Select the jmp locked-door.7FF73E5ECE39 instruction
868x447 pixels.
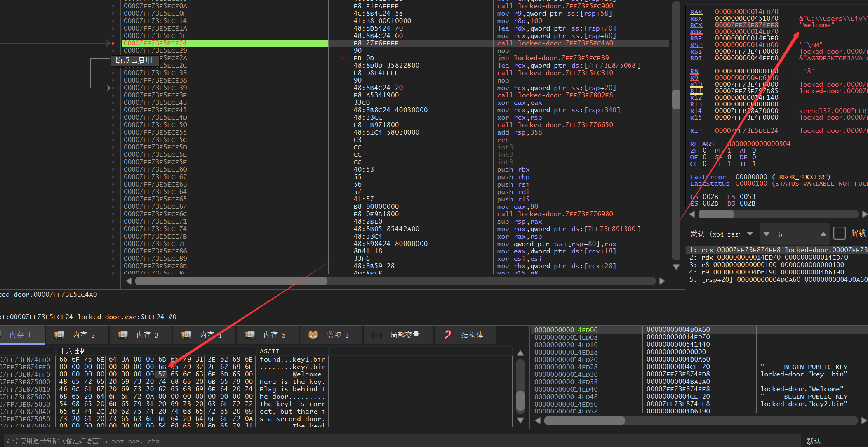pyautogui.click(x=553, y=58)
